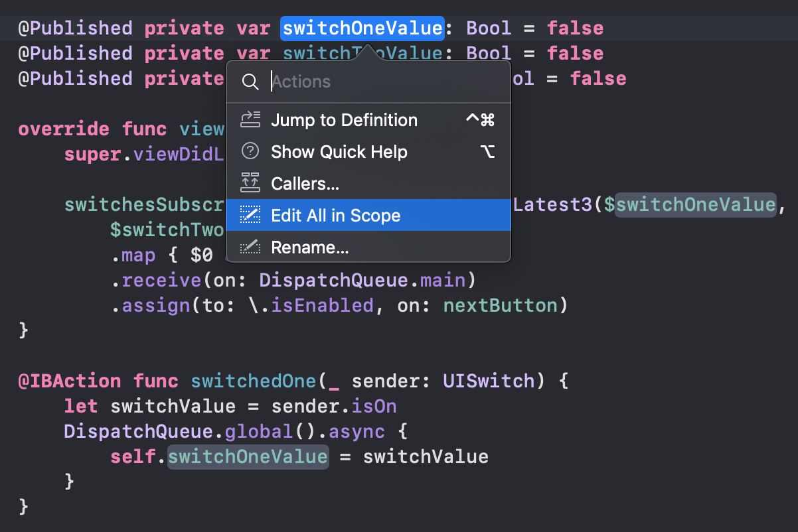This screenshot has width=798, height=532.
Task: Click the Jump to Definition icon
Action: [250, 120]
